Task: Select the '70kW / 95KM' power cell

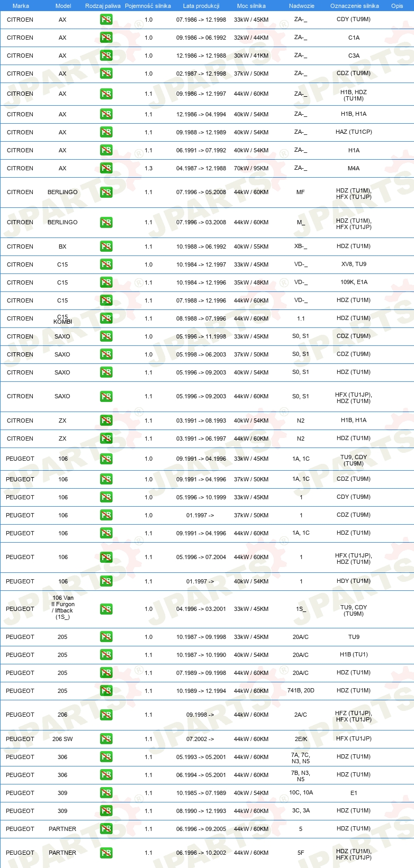Action: [x=251, y=168]
